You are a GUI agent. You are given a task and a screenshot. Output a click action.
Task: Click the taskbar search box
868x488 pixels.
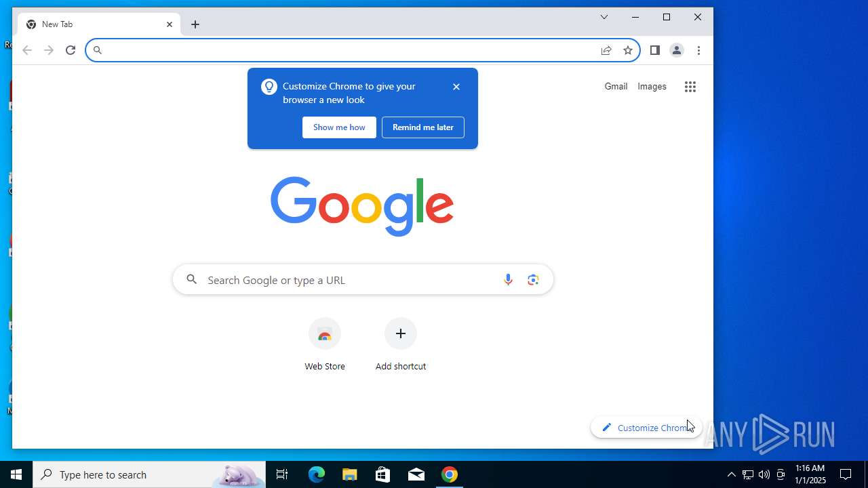tap(149, 474)
